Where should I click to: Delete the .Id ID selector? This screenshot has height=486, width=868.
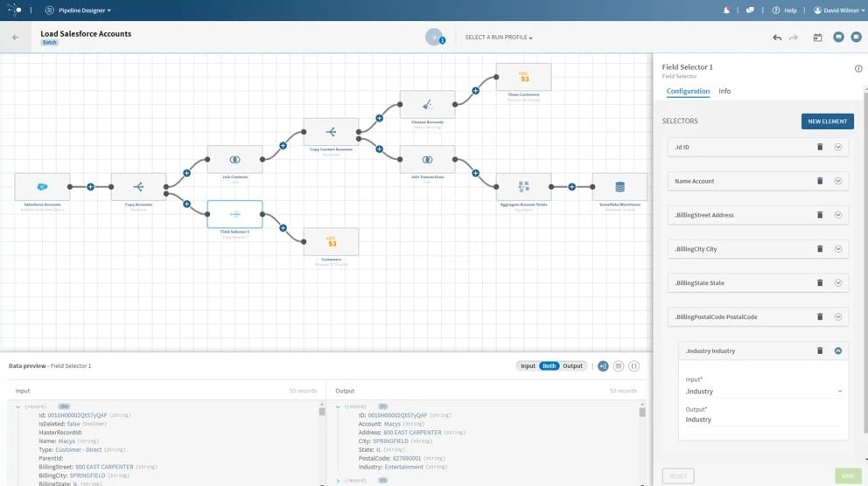click(820, 147)
